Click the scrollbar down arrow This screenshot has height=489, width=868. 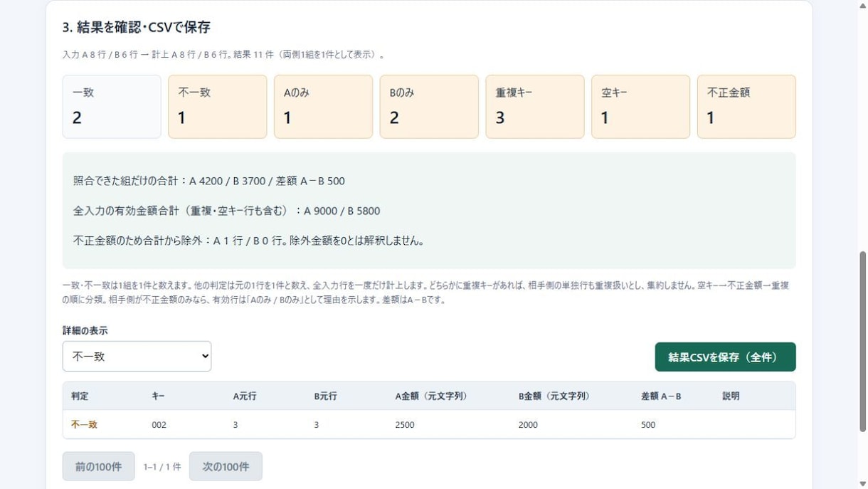tap(862, 483)
